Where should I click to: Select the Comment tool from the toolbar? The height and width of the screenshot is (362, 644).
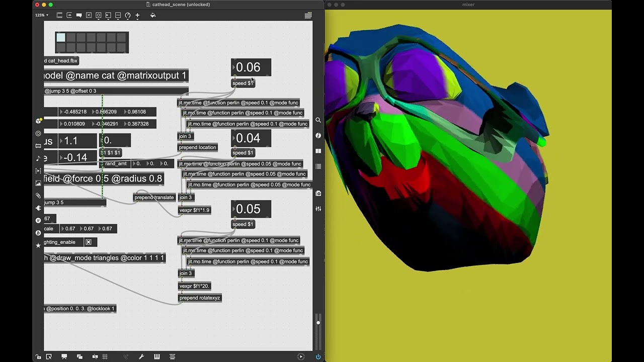point(79,16)
